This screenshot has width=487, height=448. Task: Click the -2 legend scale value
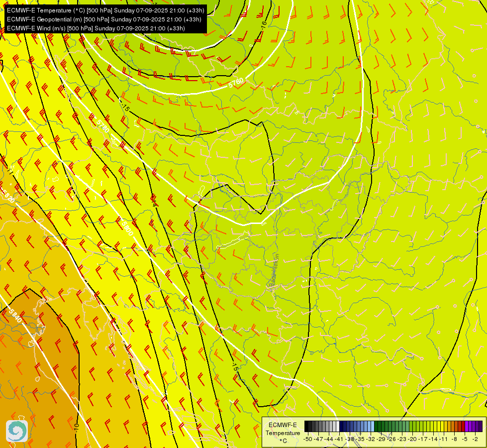[x=475, y=439]
